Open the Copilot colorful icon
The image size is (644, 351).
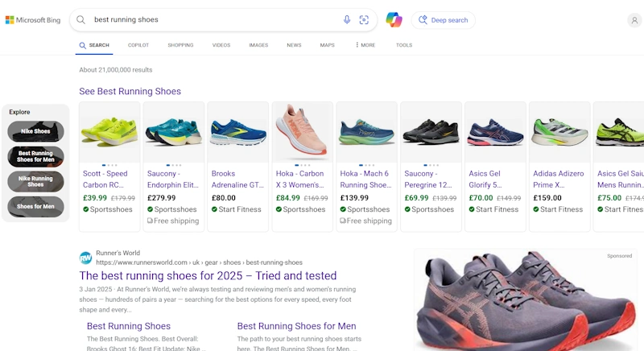click(x=394, y=19)
